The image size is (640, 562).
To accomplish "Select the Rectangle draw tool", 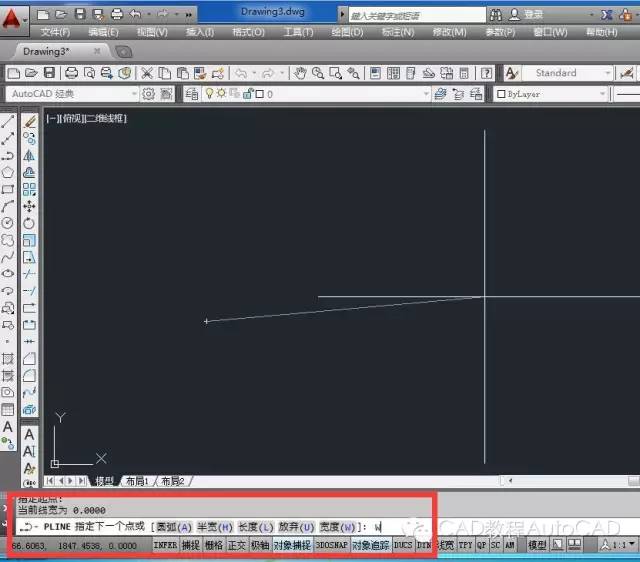I will tap(8, 189).
